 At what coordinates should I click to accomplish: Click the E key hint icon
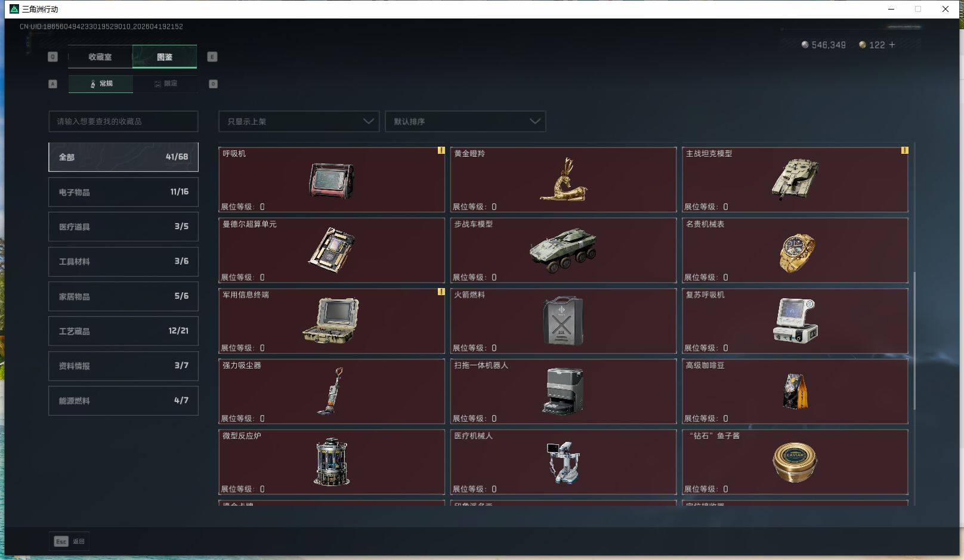212,57
